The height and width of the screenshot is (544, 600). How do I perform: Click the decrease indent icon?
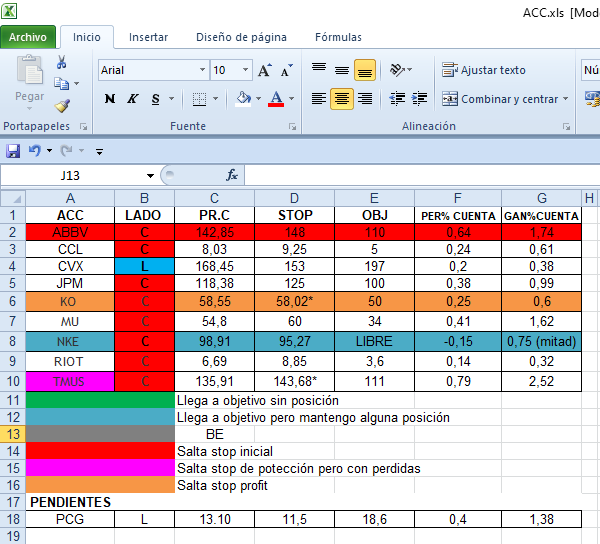point(397,99)
